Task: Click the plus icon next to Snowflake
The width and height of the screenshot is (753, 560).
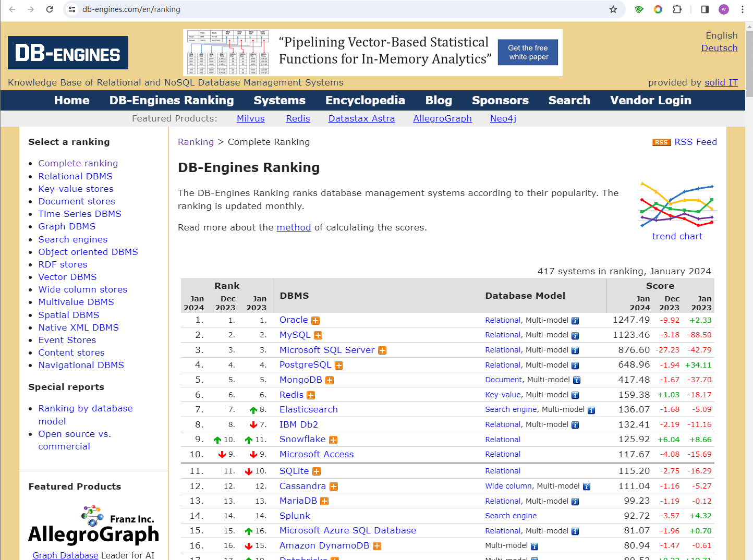Action: 333,440
